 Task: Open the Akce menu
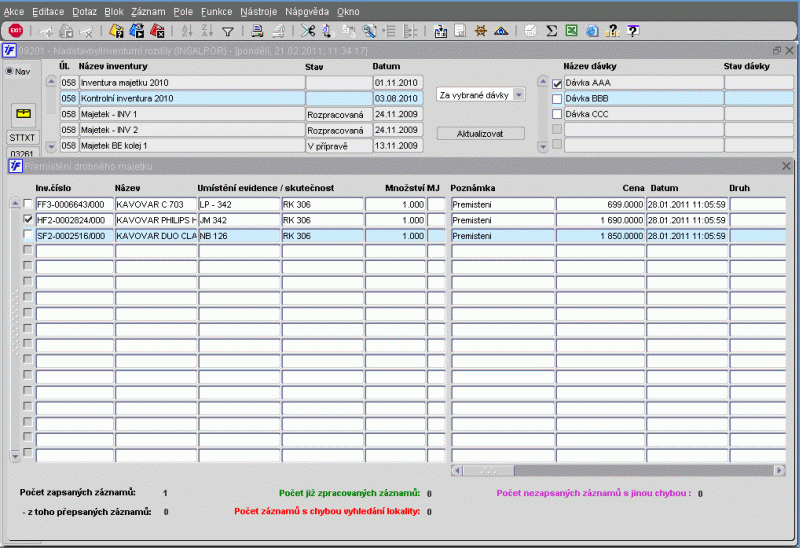[14, 12]
